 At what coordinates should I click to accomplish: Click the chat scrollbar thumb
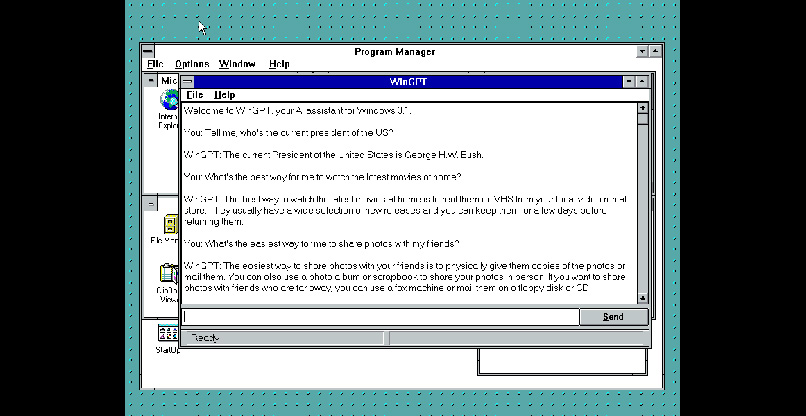(x=643, y=119)
